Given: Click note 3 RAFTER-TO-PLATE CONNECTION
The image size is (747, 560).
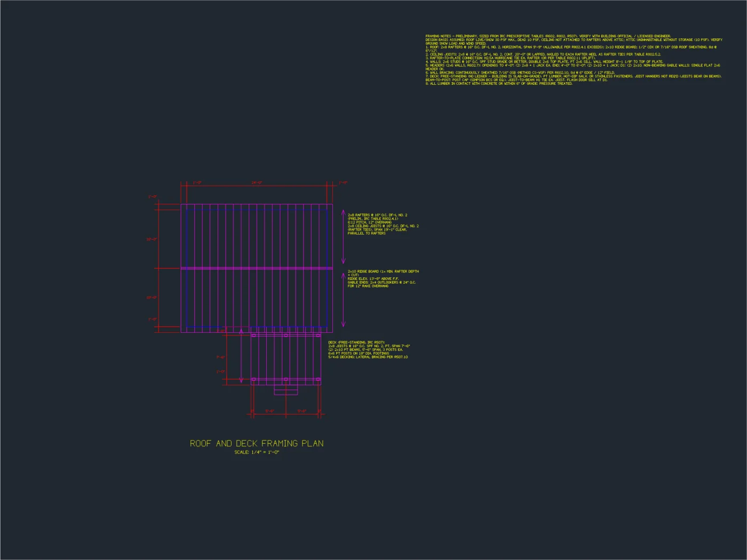Looking at the screenshot, I should 511,58.
